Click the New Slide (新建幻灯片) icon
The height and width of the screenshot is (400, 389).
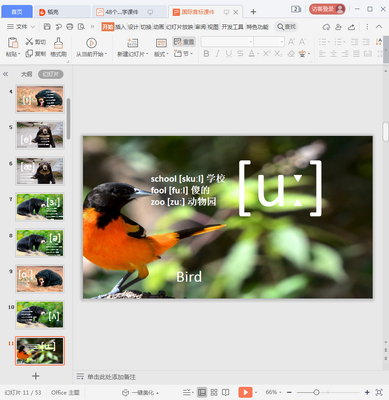pos(132,43)
